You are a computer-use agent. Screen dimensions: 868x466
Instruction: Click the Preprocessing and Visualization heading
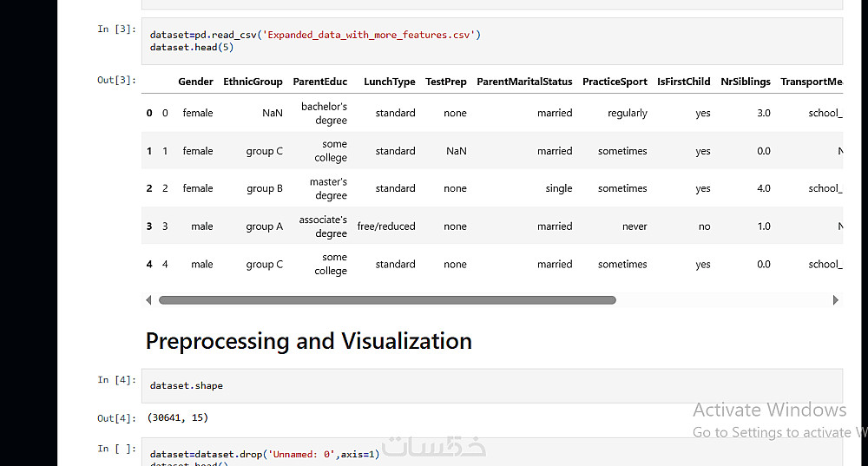(308, 341)
